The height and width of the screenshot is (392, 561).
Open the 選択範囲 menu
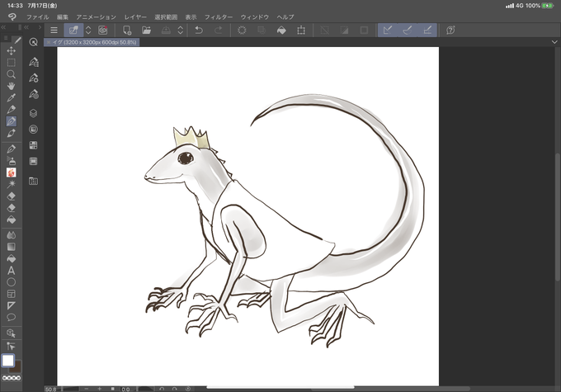coord(166,17)
